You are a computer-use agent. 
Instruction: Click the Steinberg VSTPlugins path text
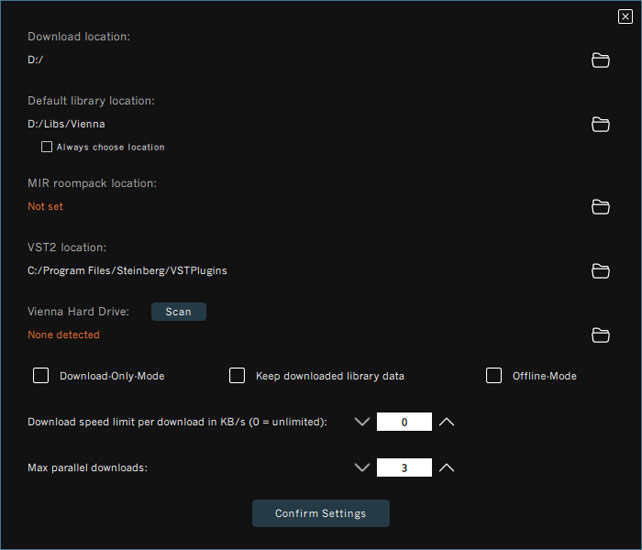click(x=120, y=271)
